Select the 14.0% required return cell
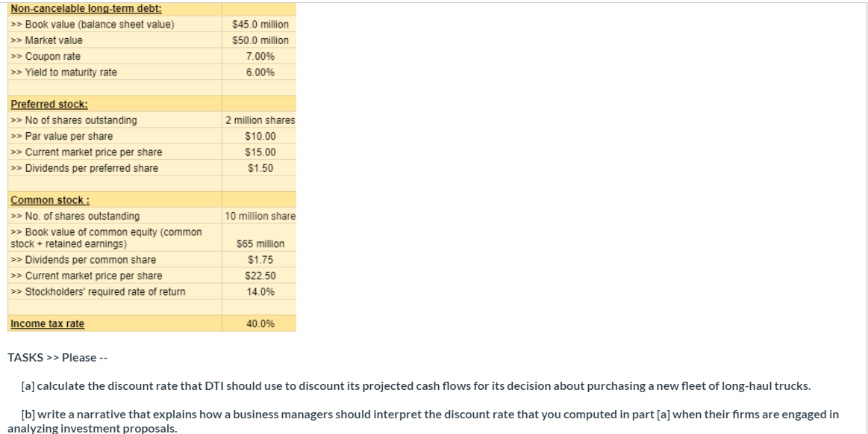The height and width of the screenshot is (434, 868). click(x=260, y=292)
